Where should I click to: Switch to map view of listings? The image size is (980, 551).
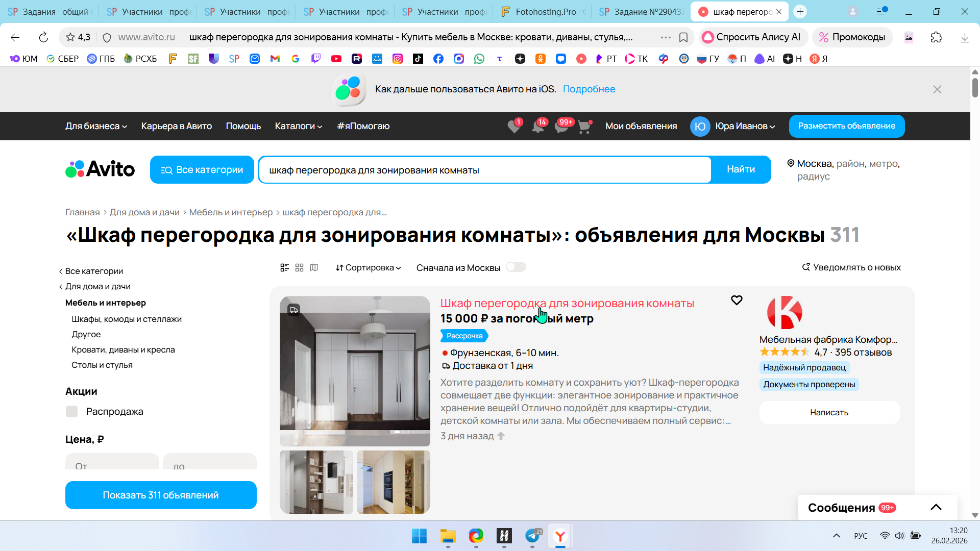point(314,267)
